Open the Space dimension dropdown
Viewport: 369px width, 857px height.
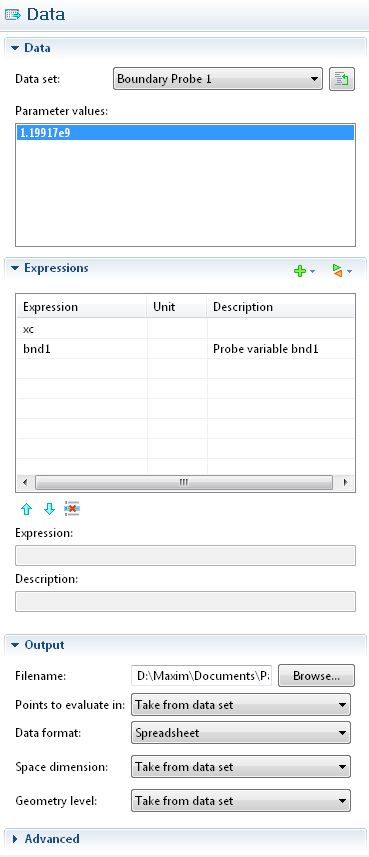(241, 767)
